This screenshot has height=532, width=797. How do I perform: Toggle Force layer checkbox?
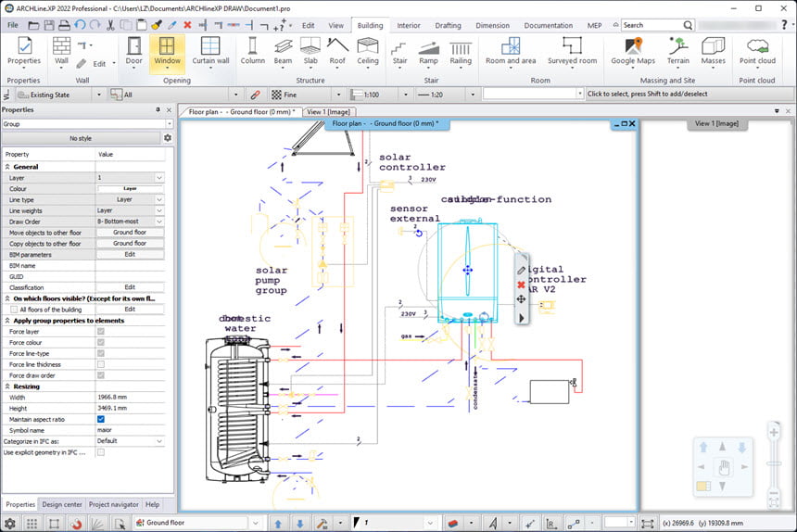click(x=101, y=331)
